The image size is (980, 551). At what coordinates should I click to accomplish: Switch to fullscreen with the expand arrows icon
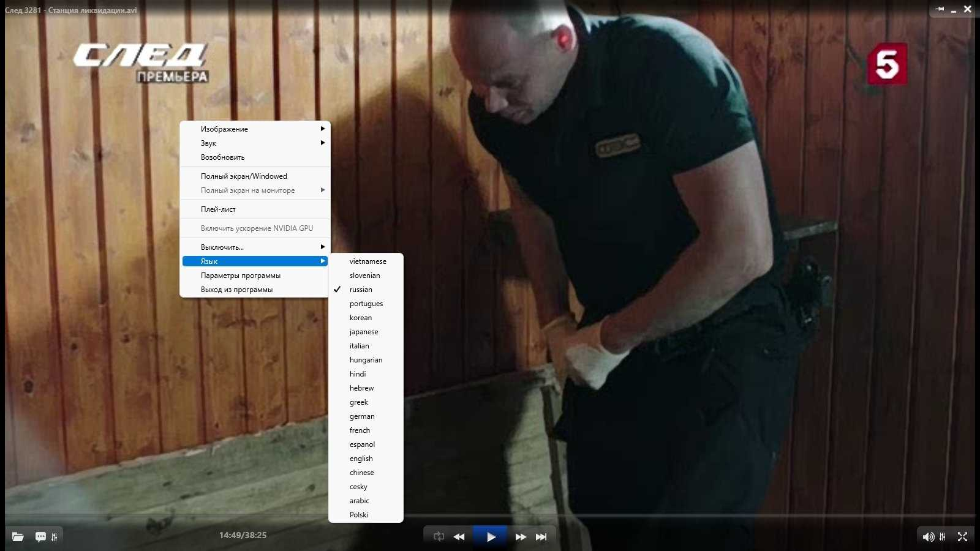pos(963,537)
